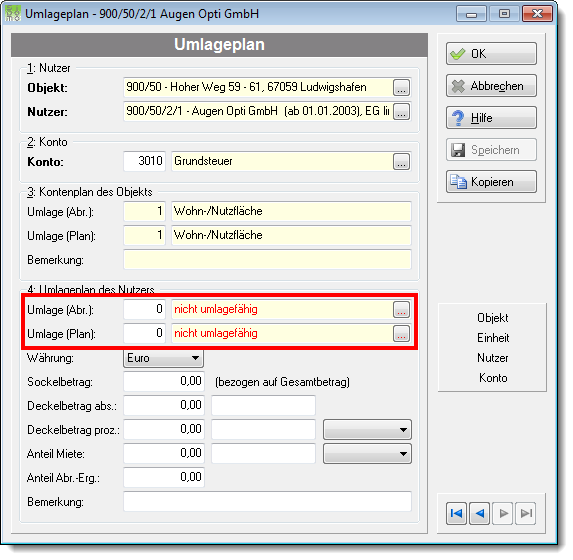
Task: Open Umlage (Abr.) nutzer lookup ellipsis
Action: tap(401, 310)
